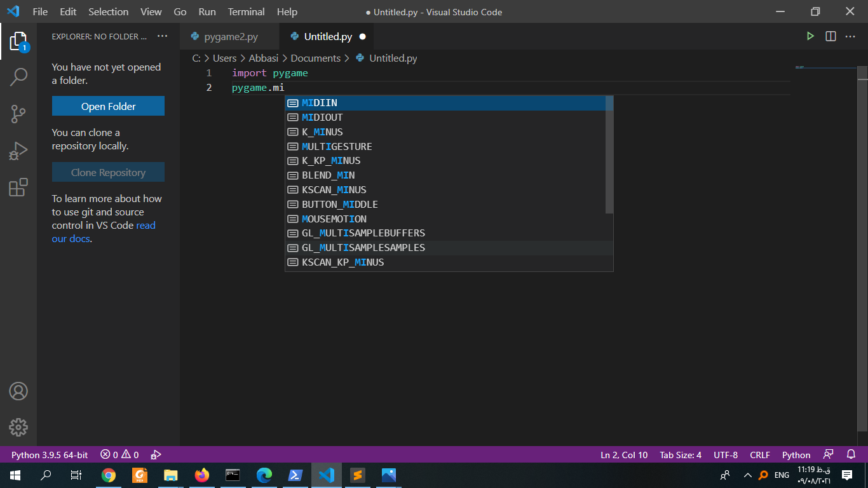Follow the 'read our docs' link

(x=104, y=232)
